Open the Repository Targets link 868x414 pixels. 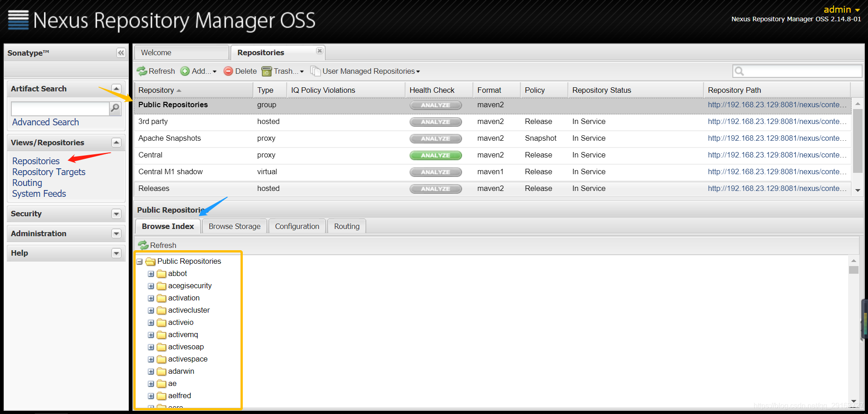[49, 172]
